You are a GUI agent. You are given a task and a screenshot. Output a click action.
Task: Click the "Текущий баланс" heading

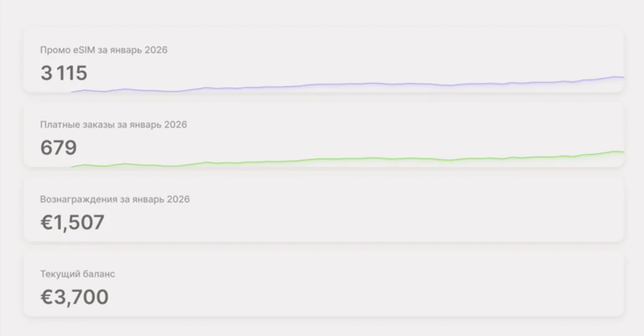tap(78, 274)
